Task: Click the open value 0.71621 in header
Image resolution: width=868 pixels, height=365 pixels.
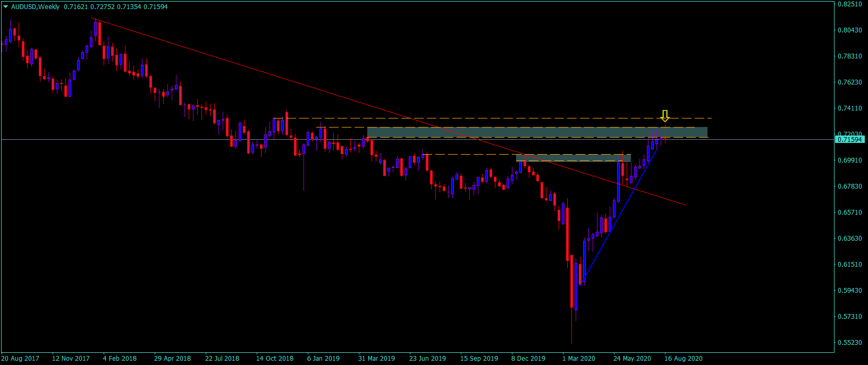Action: [x=75, y=7]
